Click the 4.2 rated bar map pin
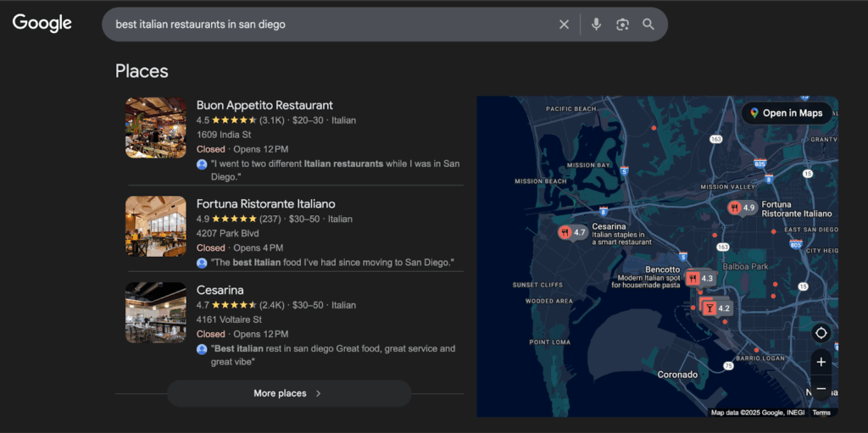Image resolution: width=868 pixels, height=433 pixels. [x=716, y=308]
